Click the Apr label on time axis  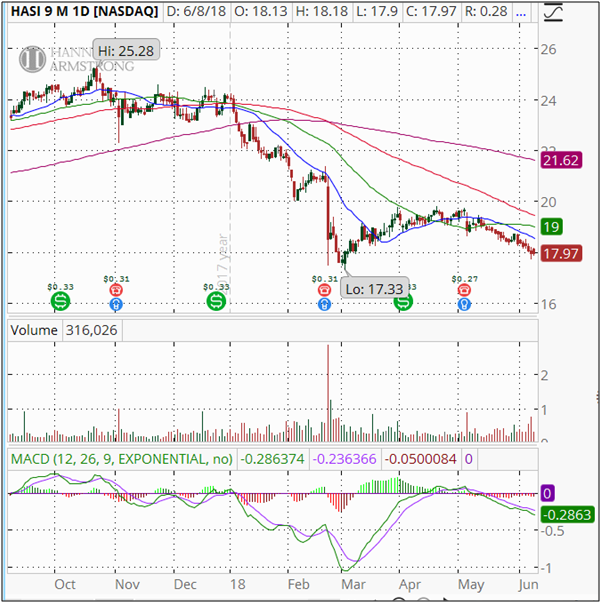[410, 585]
